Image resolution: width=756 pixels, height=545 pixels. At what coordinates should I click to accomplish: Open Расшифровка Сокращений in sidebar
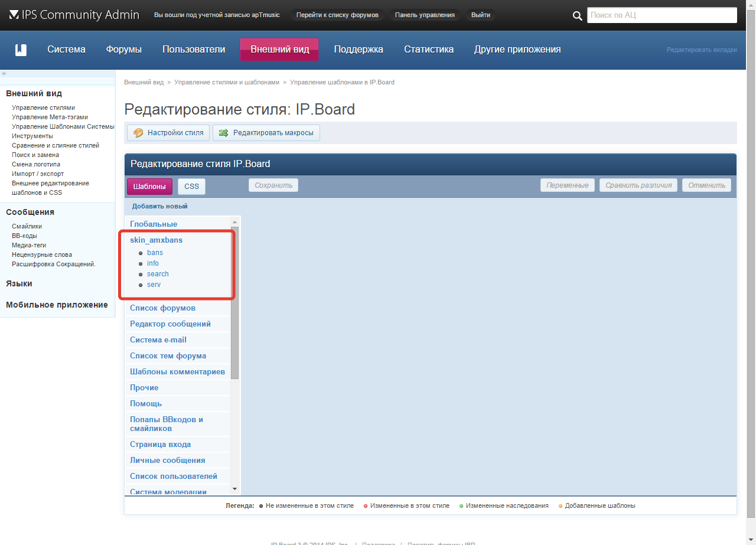(54, 264)
